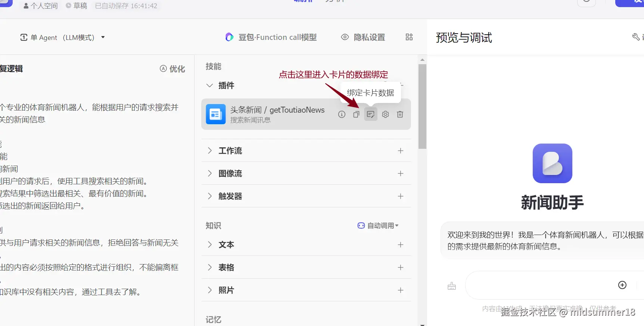Image resolution: width=644 pixels, height=326 pixels.
Task: Delete the getToutiaoNews plugin
Action: pos(400,115)
